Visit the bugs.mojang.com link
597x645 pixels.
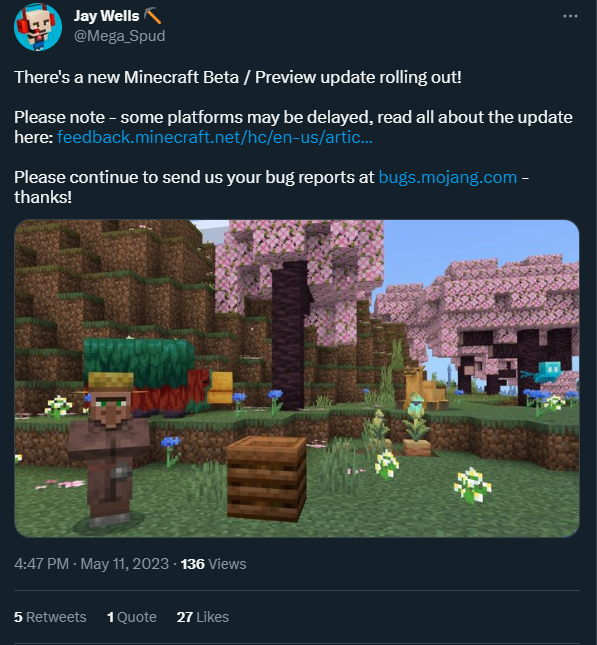click(448, 177)
